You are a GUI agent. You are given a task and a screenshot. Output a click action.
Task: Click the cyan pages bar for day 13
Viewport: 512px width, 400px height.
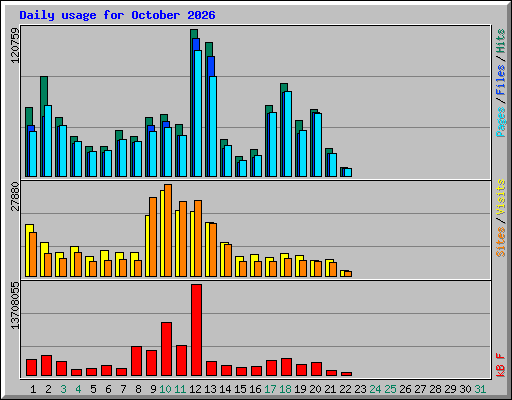213,126
